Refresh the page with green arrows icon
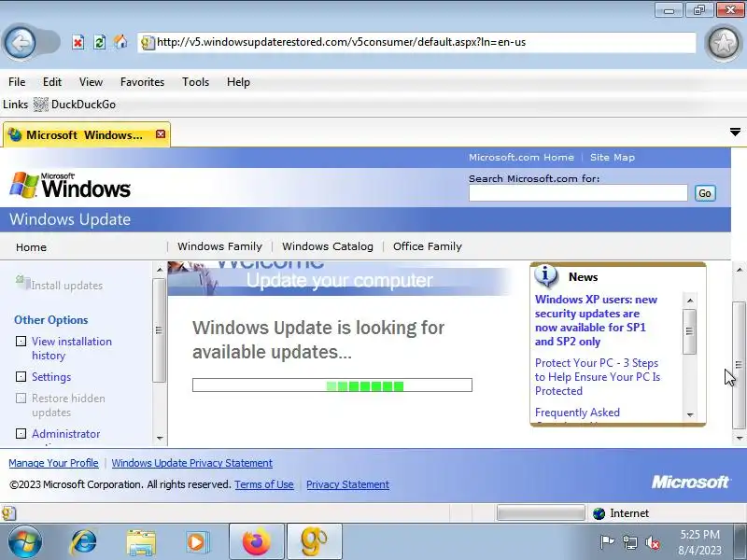The height and width of the screenshot is (560, 747). [99, 42]
